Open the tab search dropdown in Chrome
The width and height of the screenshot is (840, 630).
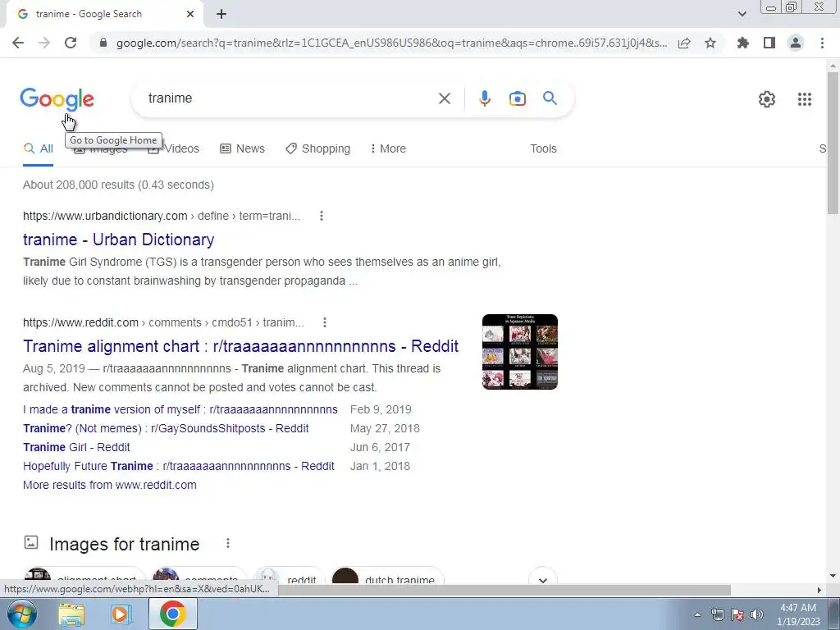pos(742,14)
